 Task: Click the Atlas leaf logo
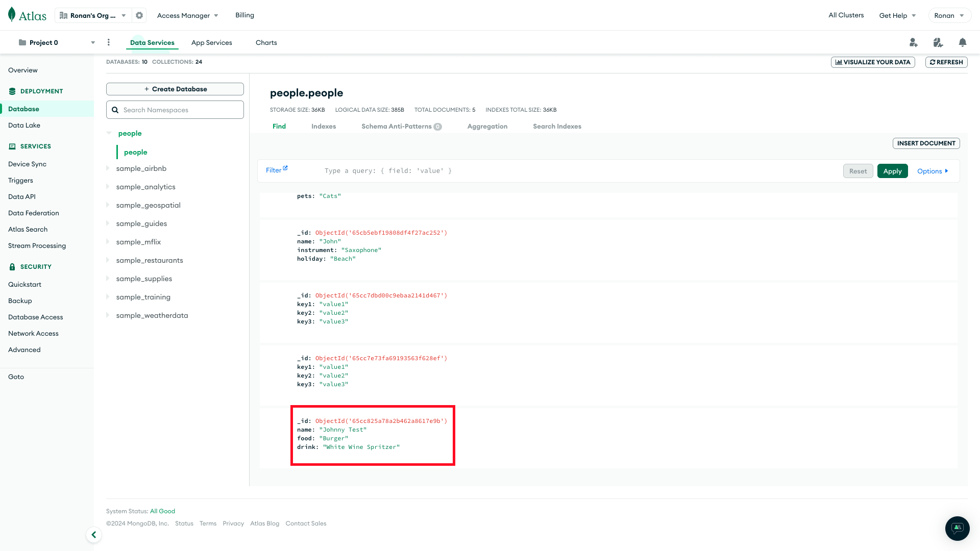tap(12, 15)
